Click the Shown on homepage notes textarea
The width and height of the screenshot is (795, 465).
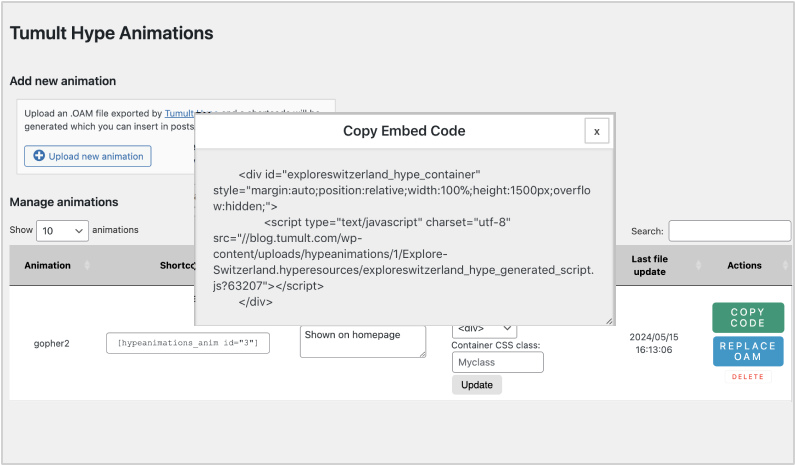[362, 341]
